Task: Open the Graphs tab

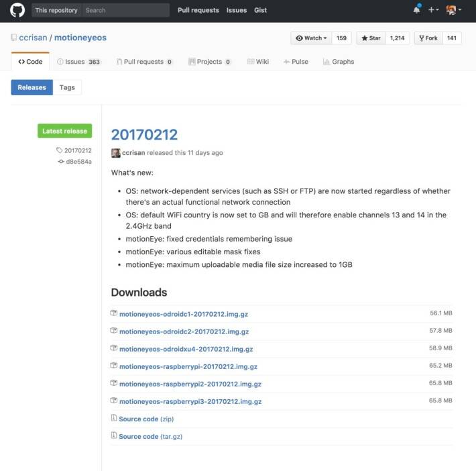Action: [x=339, y=62]
